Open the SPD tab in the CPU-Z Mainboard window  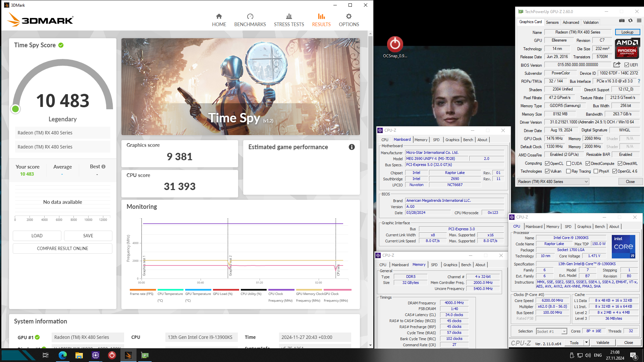[x=436, y=140]
